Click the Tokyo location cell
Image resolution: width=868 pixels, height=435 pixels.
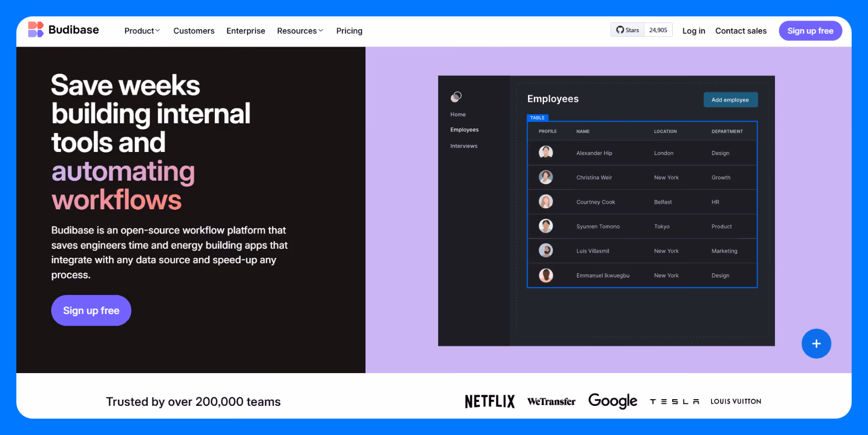tap(661, 227)
